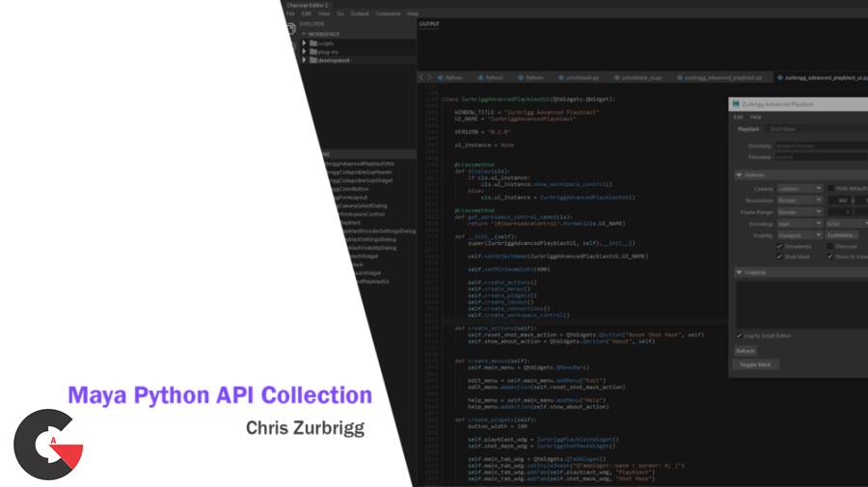Click inside the Logging output area
The width and height of the screenshot is (868, 487).
(x=801, y=305)
